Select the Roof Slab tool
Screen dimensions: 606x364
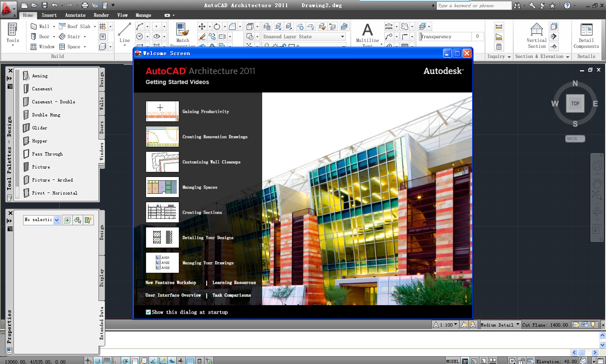pyautogui.click(x=75, y=26)
